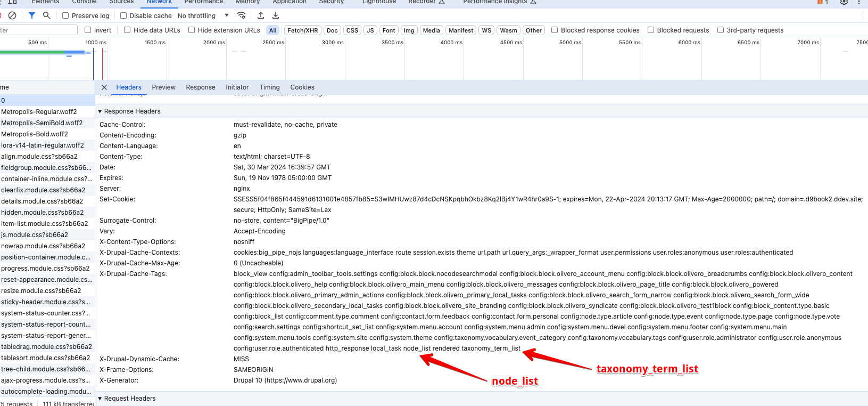
Task: Click the issues counter badge icon
Action: pos(823,2)
